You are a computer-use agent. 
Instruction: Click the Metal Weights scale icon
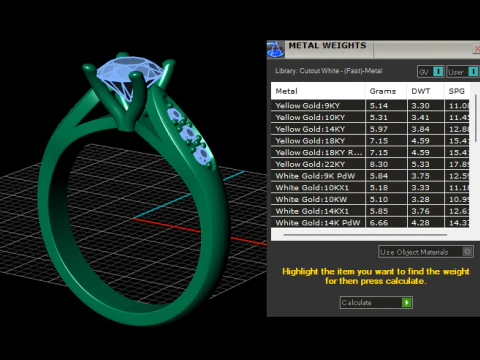[x=275, y=49]
